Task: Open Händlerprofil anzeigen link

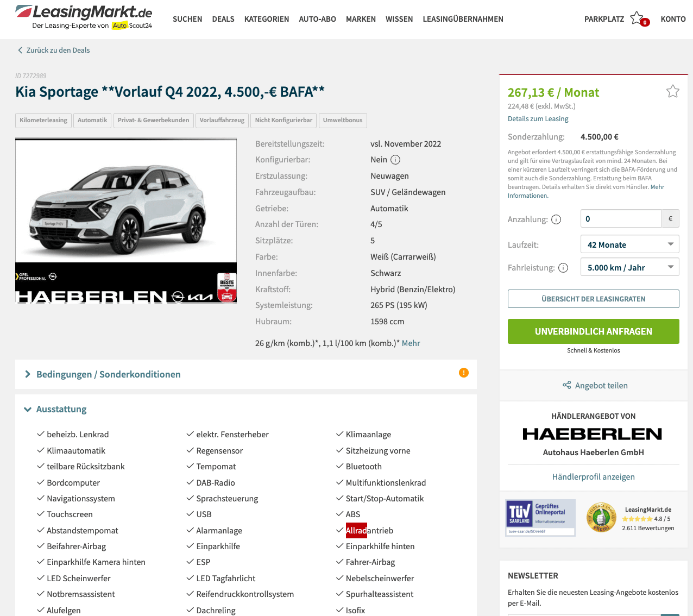Action: coord(594,477)
